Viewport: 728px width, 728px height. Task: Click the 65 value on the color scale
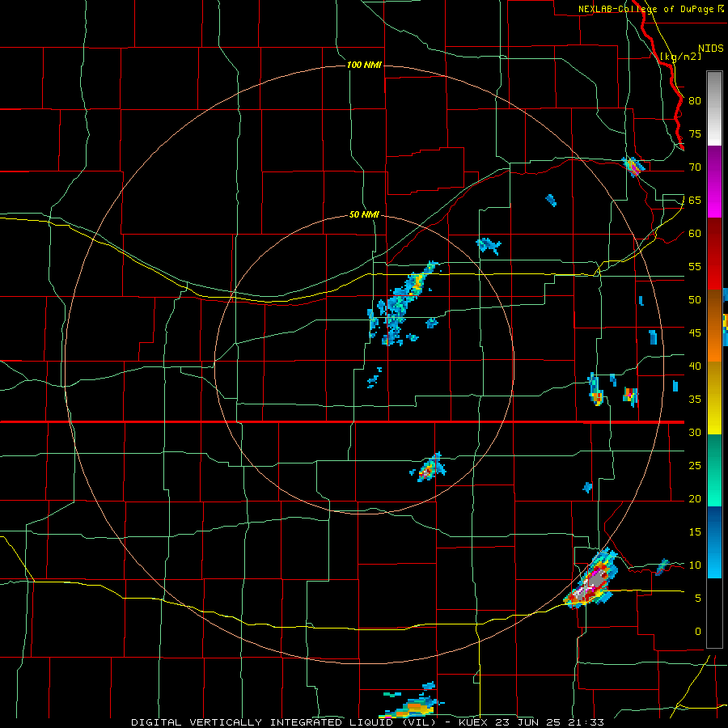tap(695, 201)
